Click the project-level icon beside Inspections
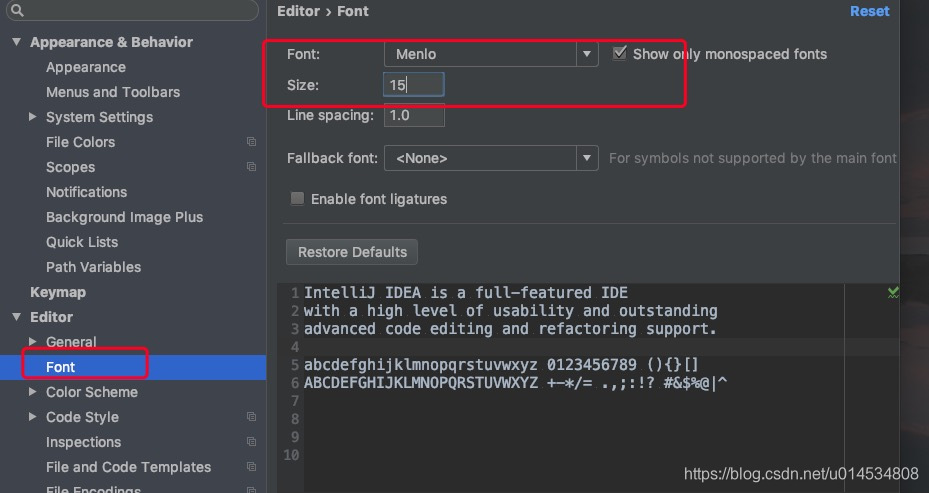The width and height of the screenshot is (929, 493). [251, 442]
